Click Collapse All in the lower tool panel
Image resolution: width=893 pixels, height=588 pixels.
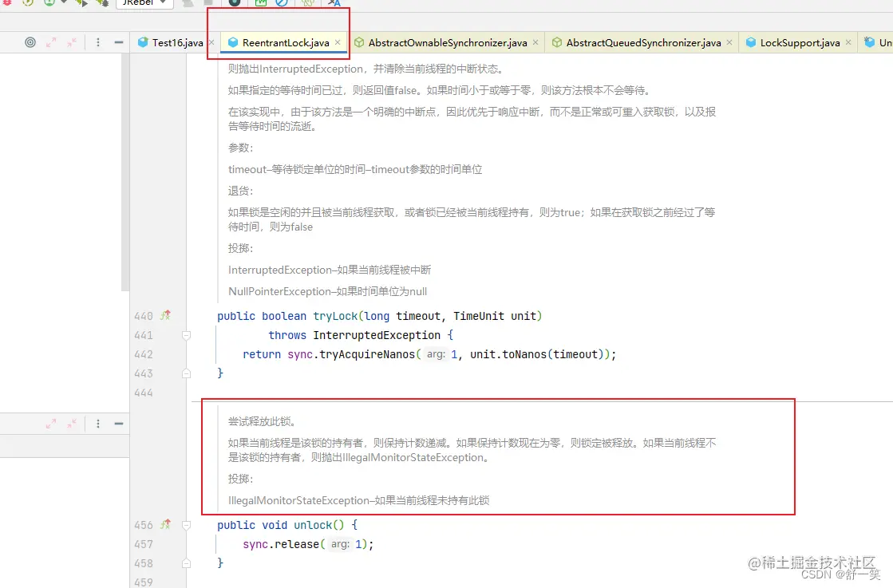[72, 424]
